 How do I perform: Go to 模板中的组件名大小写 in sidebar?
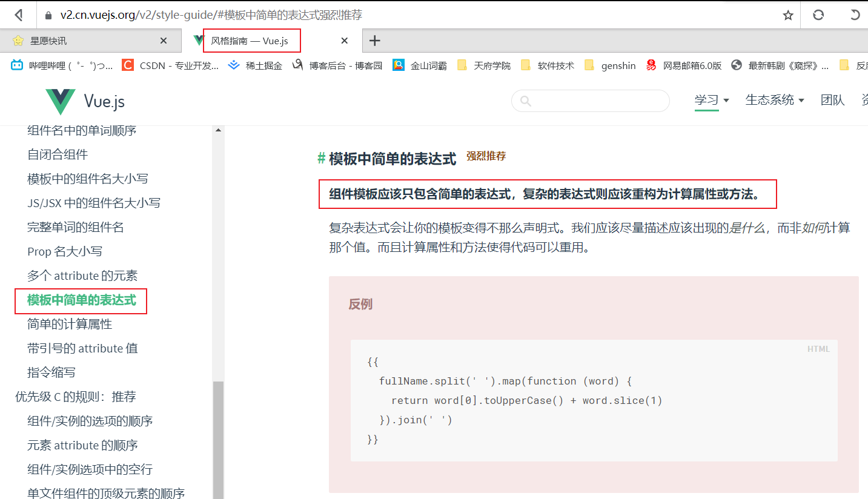pos(88,179)
